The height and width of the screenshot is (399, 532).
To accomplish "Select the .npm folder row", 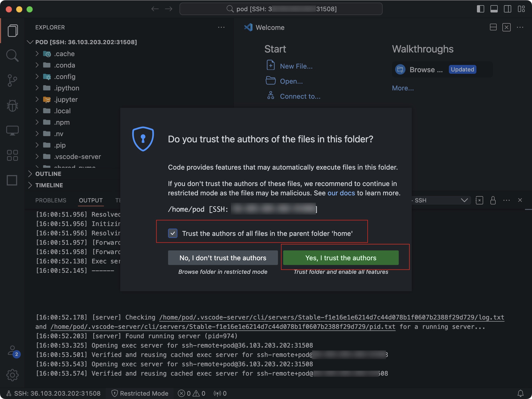I will (x=73, y=122).
